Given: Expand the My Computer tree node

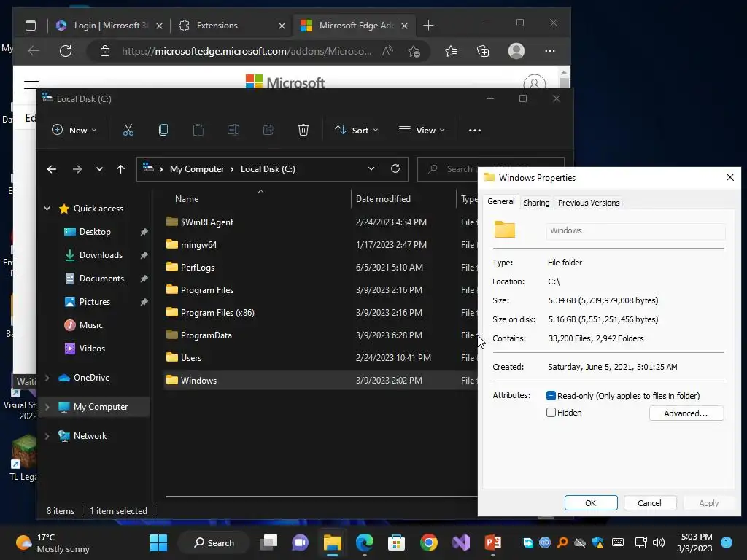Looking at the screenshot, I should [x=47, y=407].
